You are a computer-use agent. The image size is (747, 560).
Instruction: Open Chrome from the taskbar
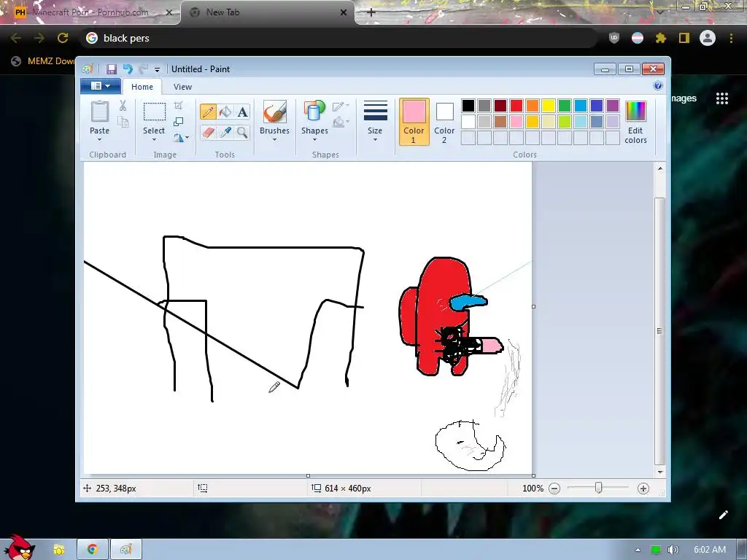tap(93, 550)
